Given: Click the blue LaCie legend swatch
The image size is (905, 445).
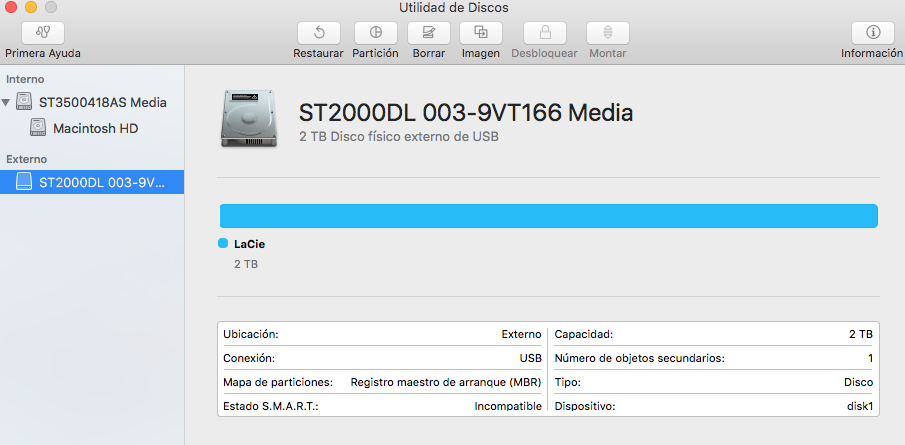Looking at the screenshot, I should click(223, 244).
